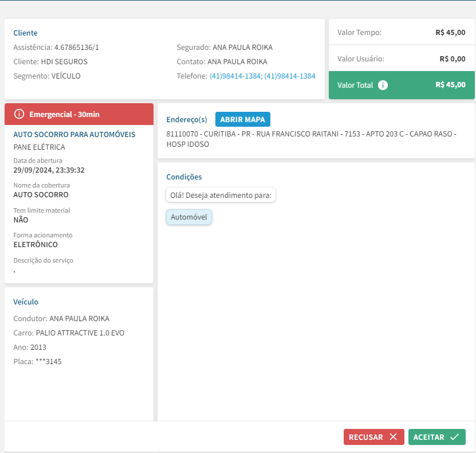Open AUTO SOCORRO PARA AUTOMÓVEIS heading

(x=74, y=134)
